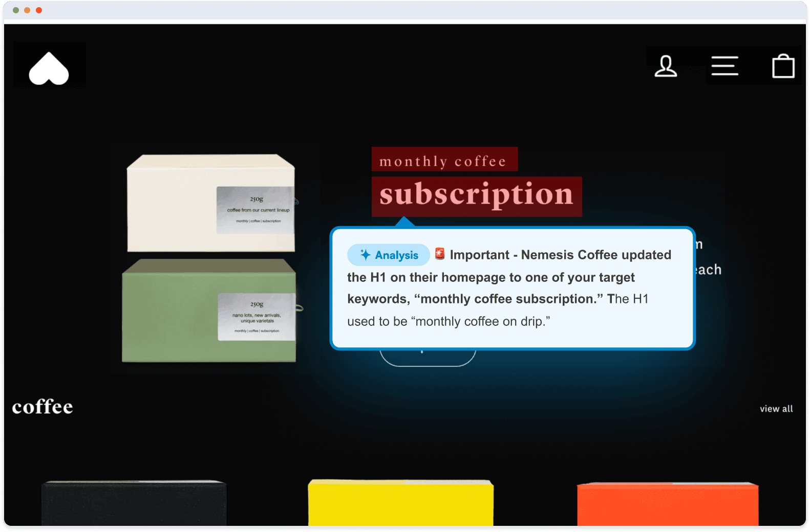Click the "subscription" highlighted heading
The height and width of the screenshot is (532, 810).
477,196
